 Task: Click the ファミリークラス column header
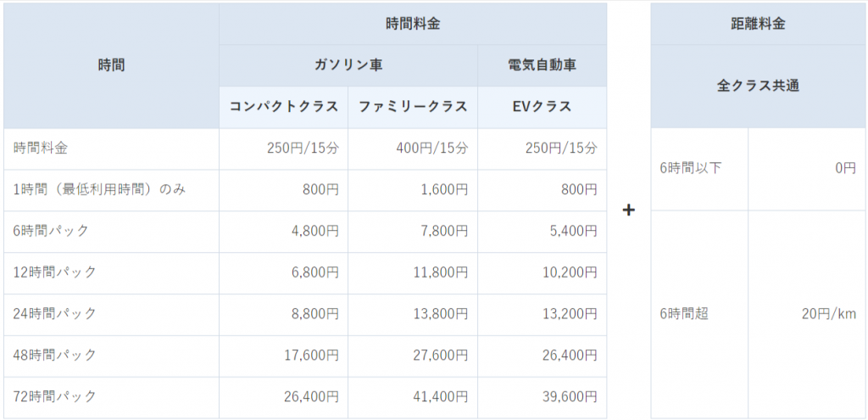point(413,107)
